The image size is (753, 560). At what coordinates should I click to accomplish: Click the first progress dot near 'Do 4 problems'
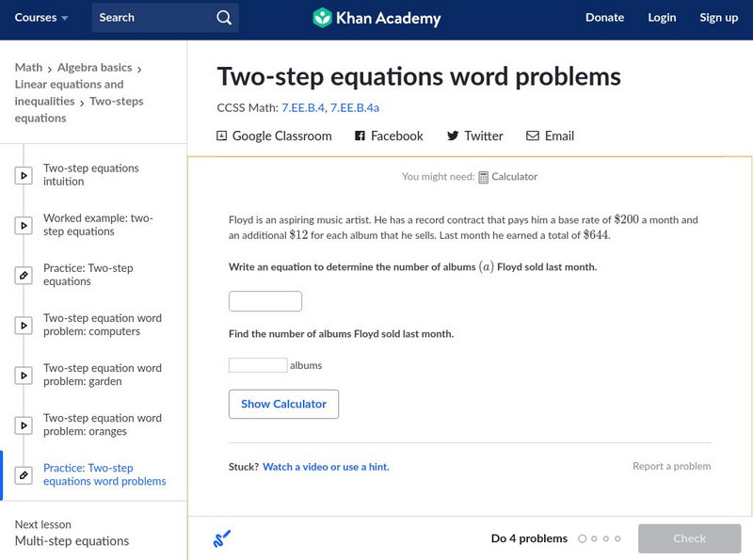click(584, 538)
